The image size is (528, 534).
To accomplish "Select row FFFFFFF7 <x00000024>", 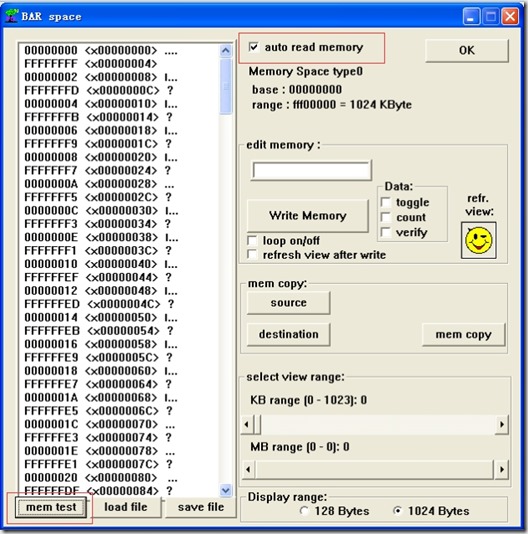I will click(119, 171).
